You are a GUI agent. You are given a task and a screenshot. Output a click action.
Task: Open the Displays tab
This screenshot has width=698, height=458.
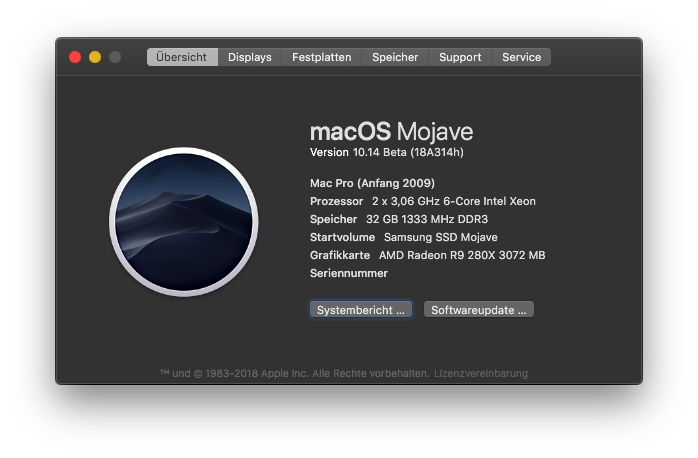point(250,57)
